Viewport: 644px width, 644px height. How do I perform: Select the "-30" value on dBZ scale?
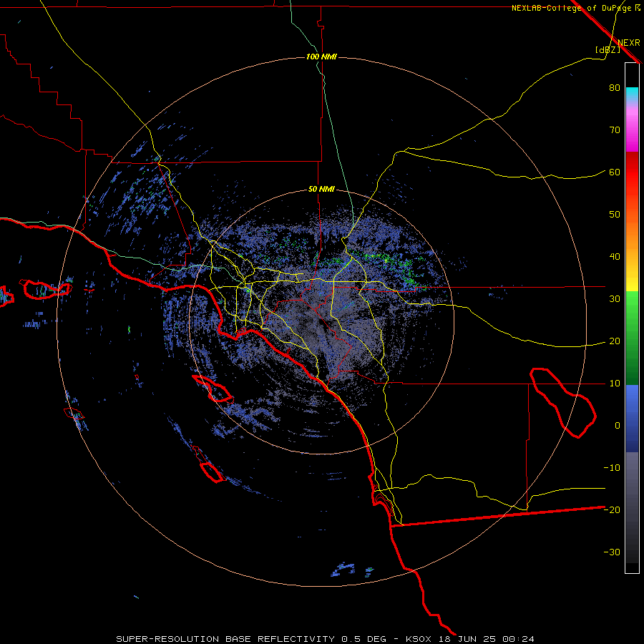pos(612,552)
